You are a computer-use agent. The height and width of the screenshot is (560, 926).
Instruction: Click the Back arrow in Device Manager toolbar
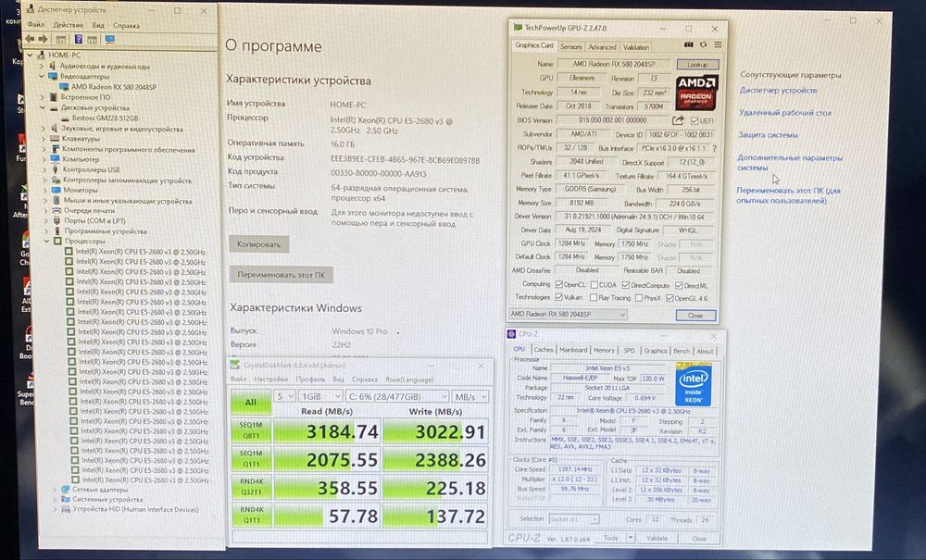(x=30, y=39)
